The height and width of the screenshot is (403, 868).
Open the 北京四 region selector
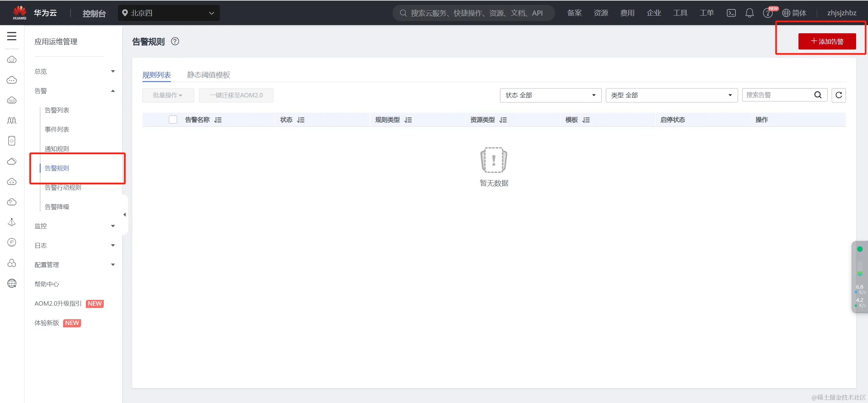pos(169,13)
